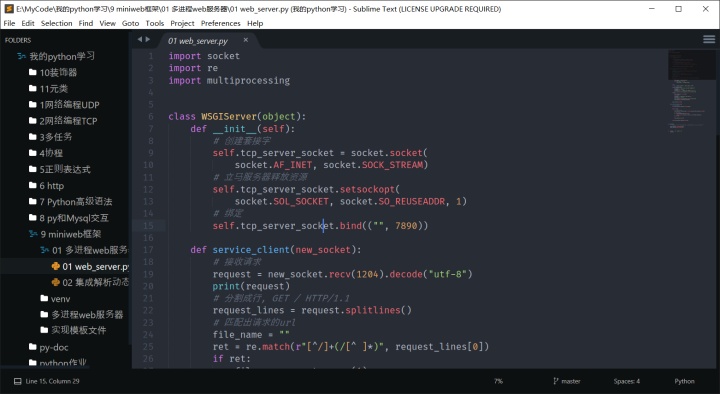The image size is (720, 394).
Task: Expand the py-doc folder
Action: coord(48,347)
